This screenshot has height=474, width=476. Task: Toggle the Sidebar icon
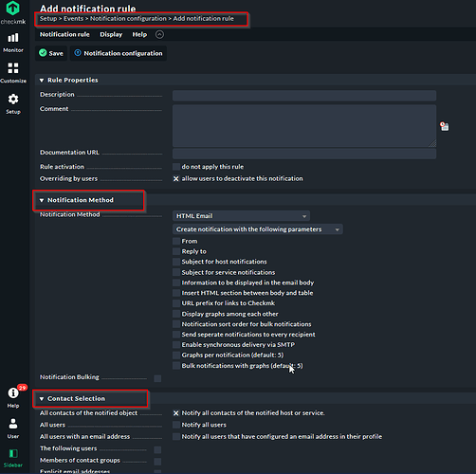[x=13, y=458]
